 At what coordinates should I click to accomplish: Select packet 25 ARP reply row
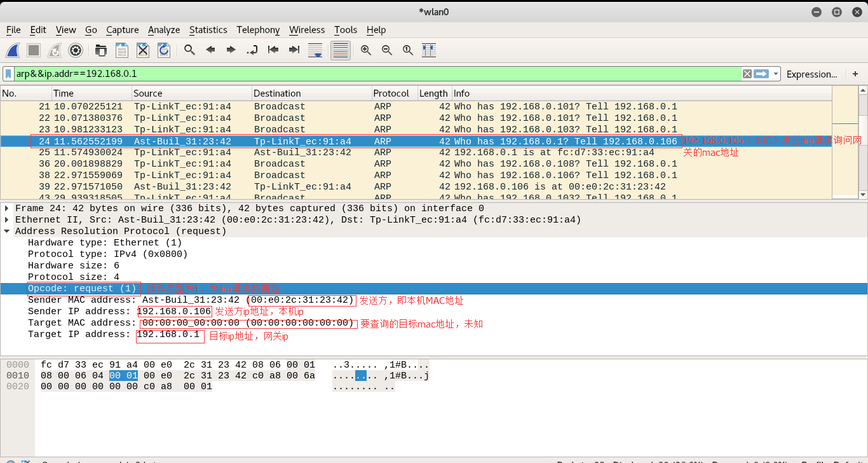(x=416, y=153)
